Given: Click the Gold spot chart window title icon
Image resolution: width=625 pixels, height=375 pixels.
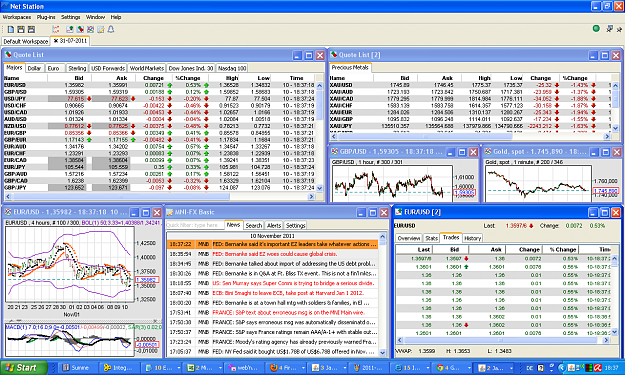Looking at the screenshot, I should click(488, 151).
